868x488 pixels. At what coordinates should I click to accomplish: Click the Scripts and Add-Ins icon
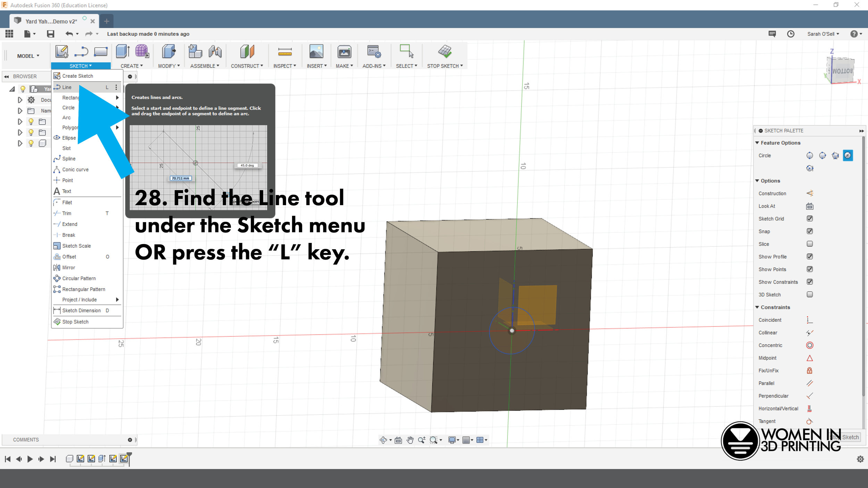click(374, 51)
